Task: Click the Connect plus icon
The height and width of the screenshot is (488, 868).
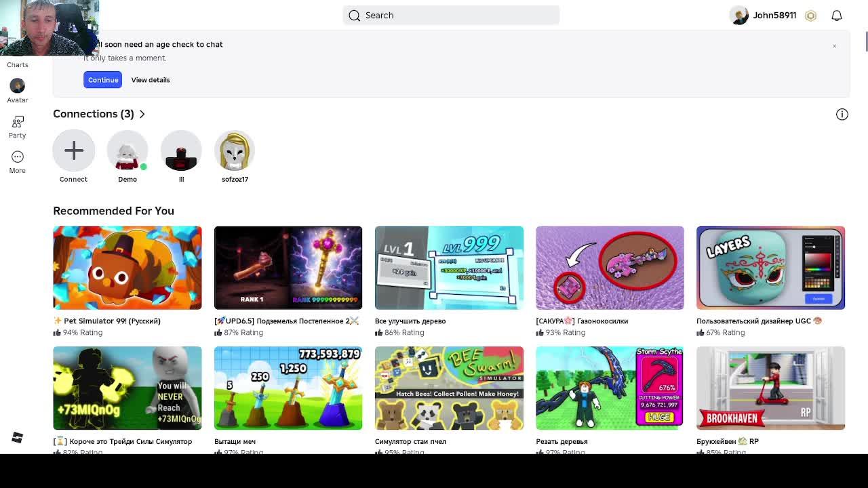Action: click(74, 150)
